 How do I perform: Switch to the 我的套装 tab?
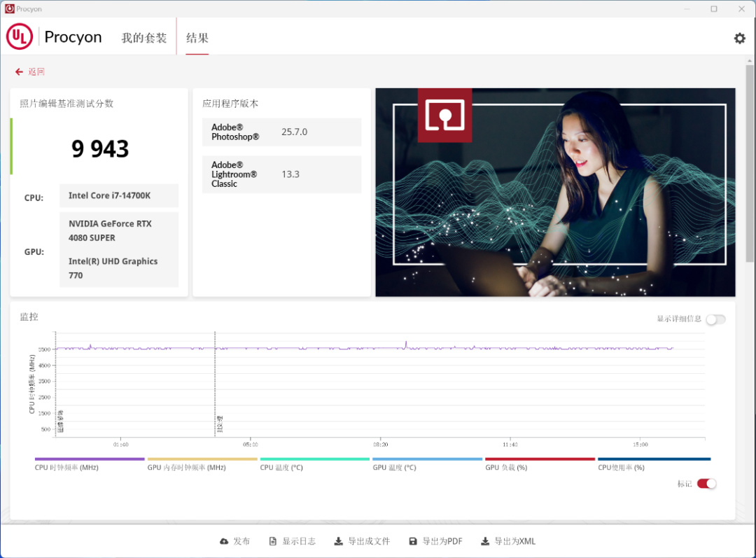pos(143,38)
